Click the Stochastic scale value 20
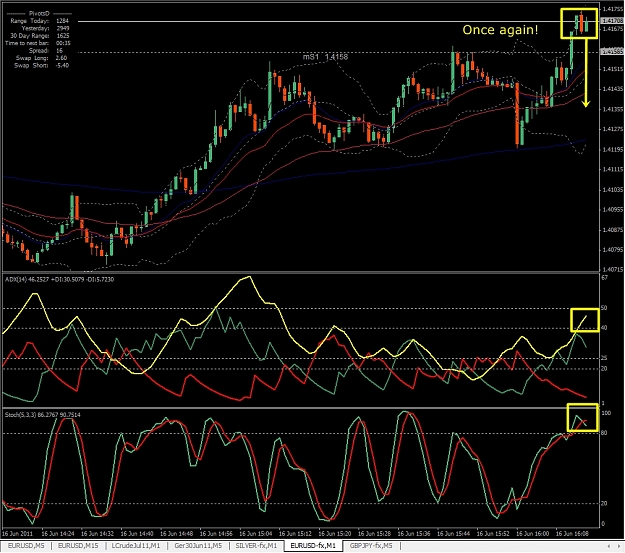625x553 pixels. click(x=604, y=504)
